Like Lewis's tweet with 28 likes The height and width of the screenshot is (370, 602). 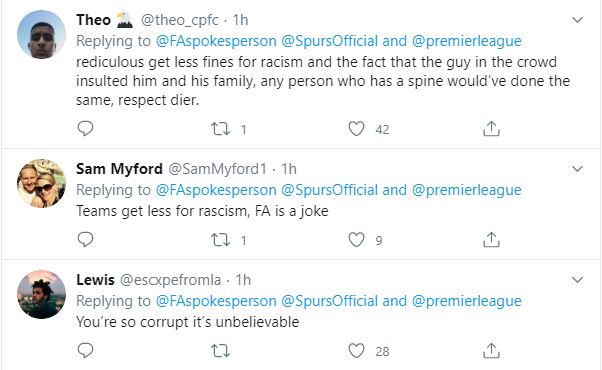(x=356, y=350)
